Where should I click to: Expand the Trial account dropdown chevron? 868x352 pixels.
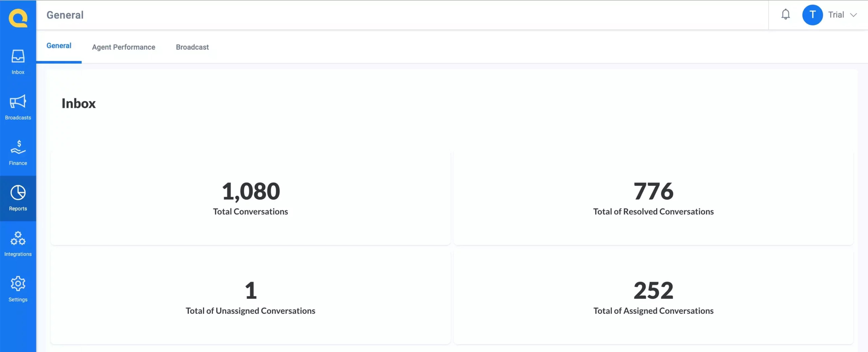853,15
